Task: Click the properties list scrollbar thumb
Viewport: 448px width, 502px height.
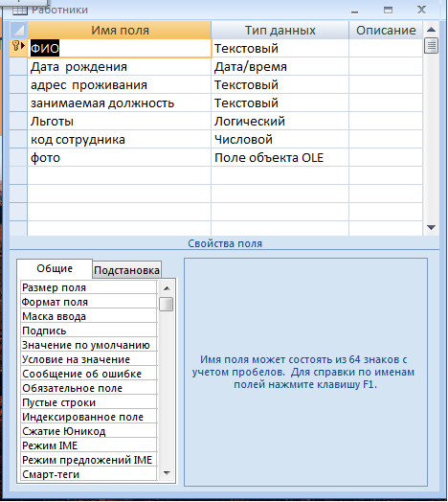Action: [166, 304]
